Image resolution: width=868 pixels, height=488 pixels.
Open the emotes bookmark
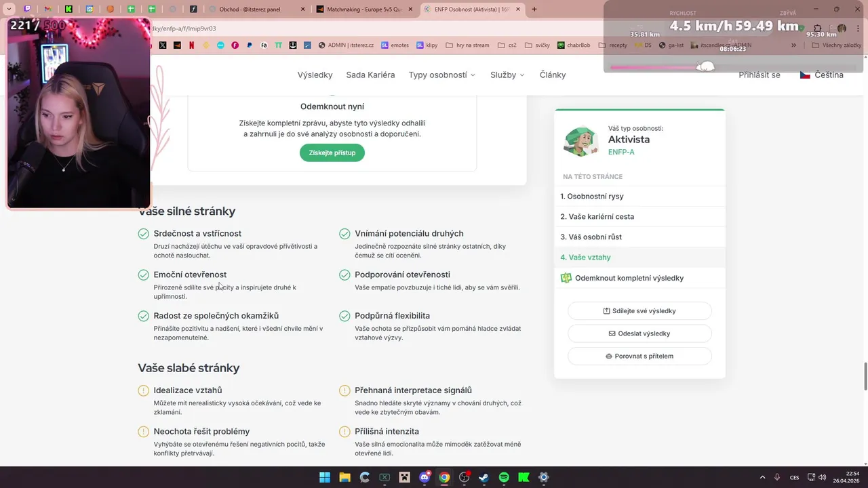[x=395, y=45]
